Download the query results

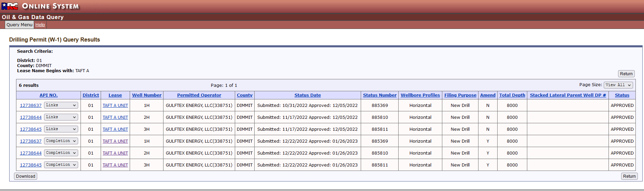(x=26, y=176)
